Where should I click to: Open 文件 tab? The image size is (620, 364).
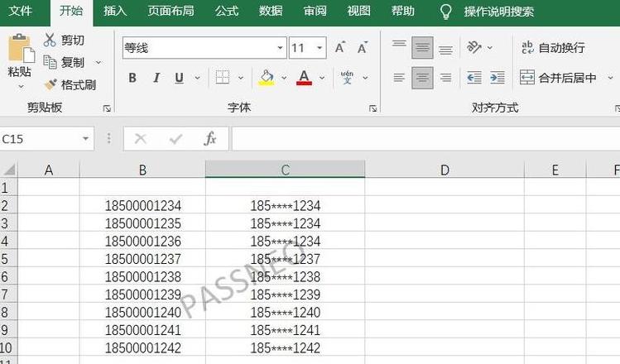(x=20, y=11)
